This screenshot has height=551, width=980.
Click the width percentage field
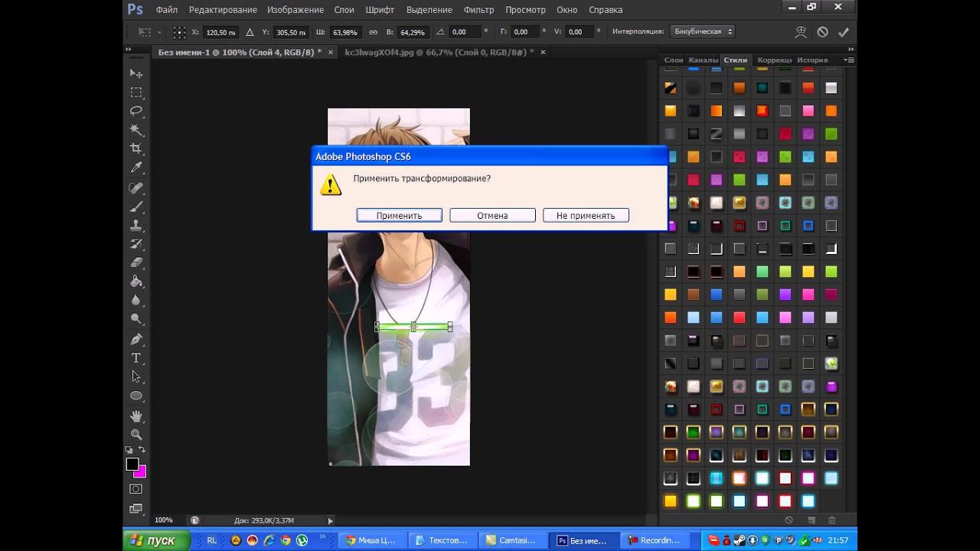(x=346, y=32)
